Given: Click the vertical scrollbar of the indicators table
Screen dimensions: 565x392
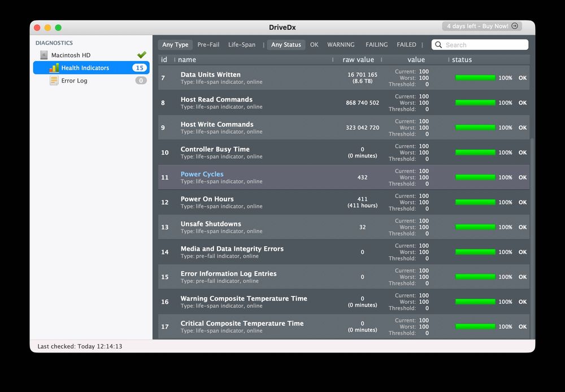Looking at the screenshot, I should (x=532, y=238).
